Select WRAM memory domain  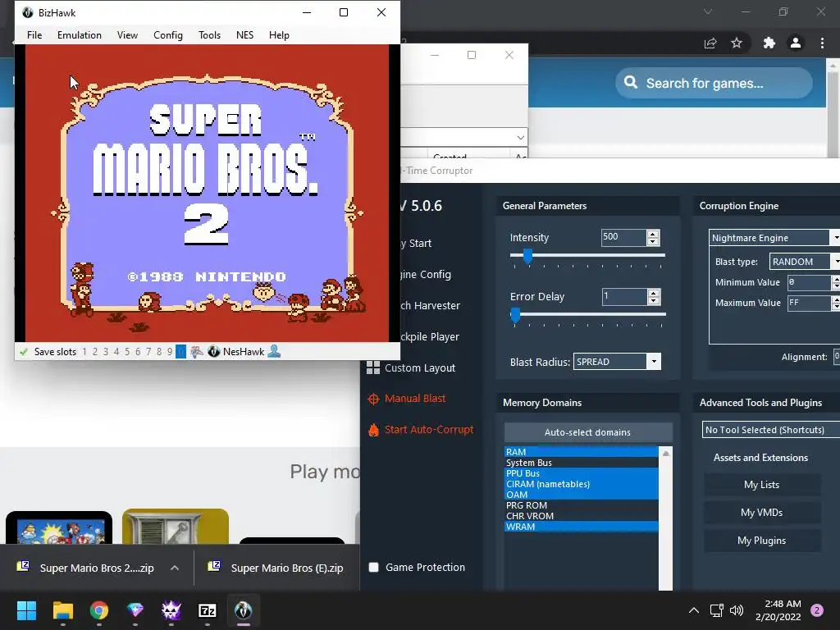pyautogui.click(x=582, y=527)
